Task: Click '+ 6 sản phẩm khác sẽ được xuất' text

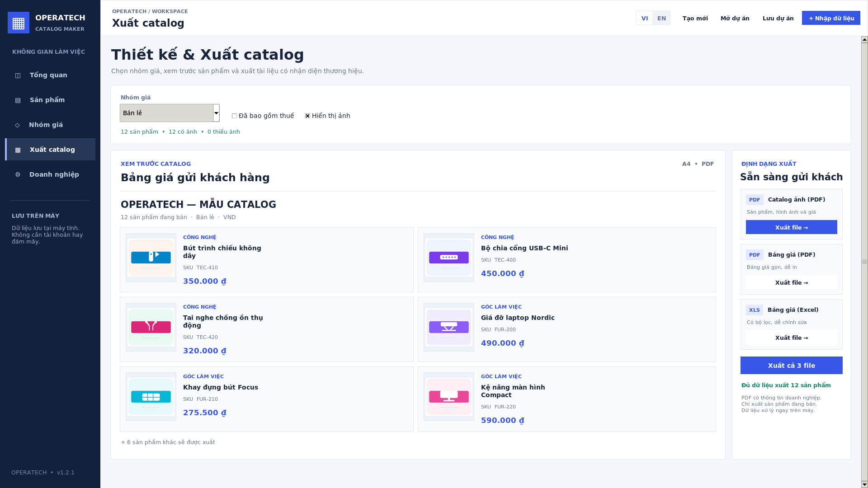Action: tap(168, 442)
